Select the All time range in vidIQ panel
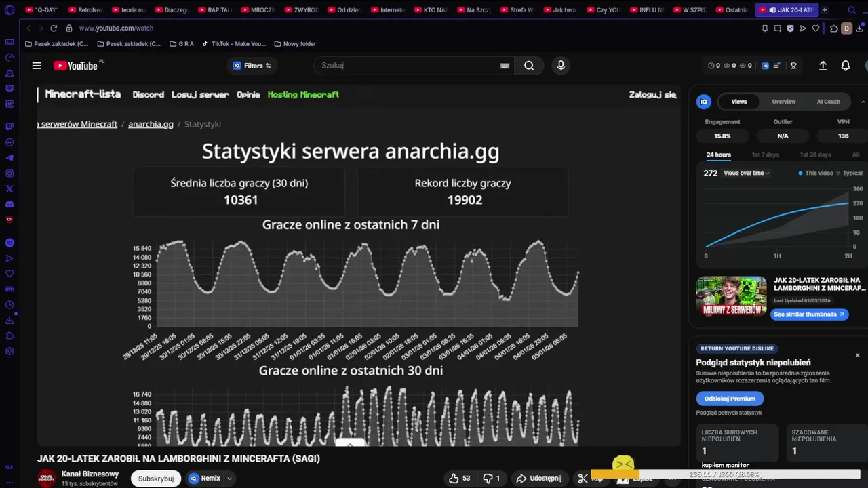The width and height of the screenshot is (868, 488). 856,155
